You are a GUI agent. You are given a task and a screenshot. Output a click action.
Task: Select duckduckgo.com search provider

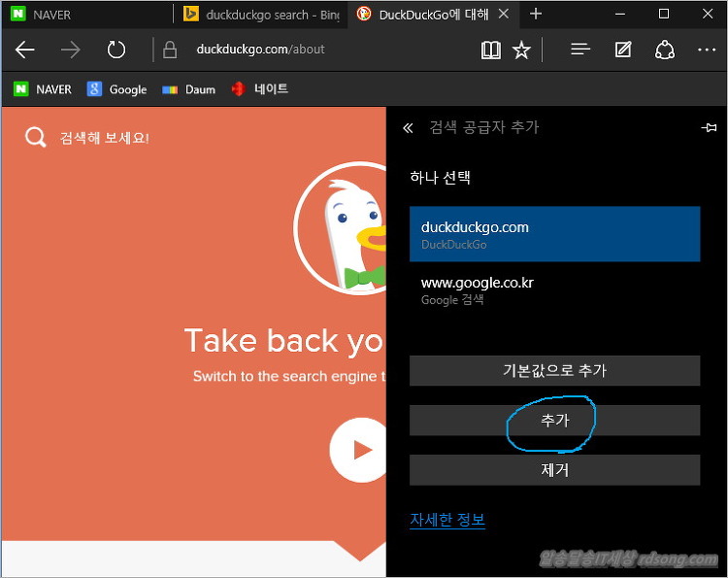pos(554,234)
